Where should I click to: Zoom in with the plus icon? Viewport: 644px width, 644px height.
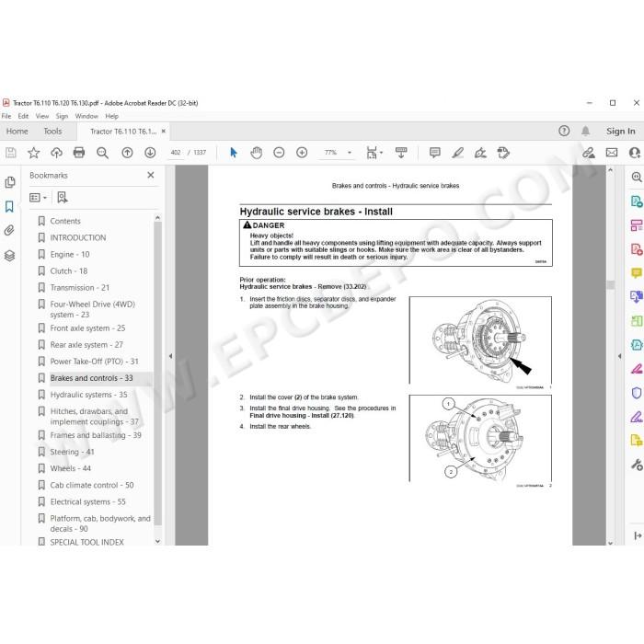[302, 153]
